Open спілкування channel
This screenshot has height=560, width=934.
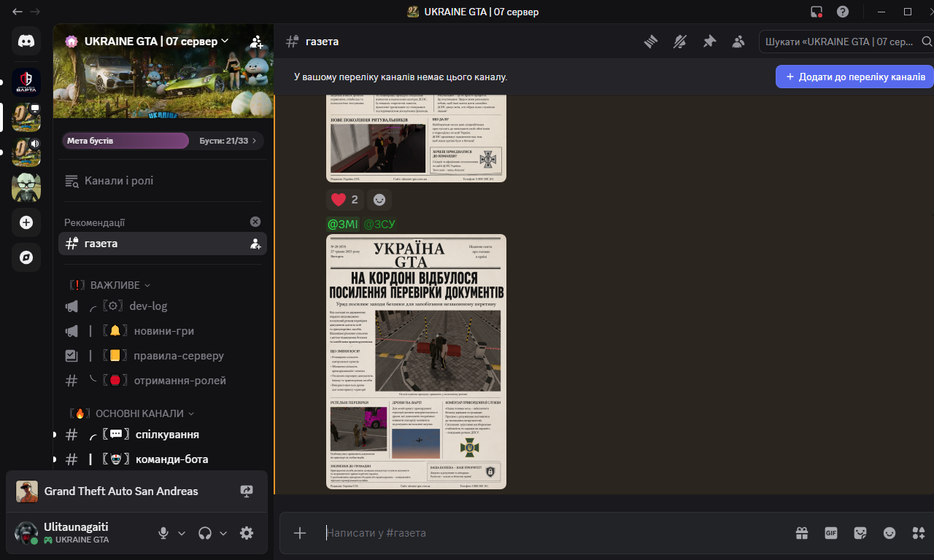click(x=163, y=435)
